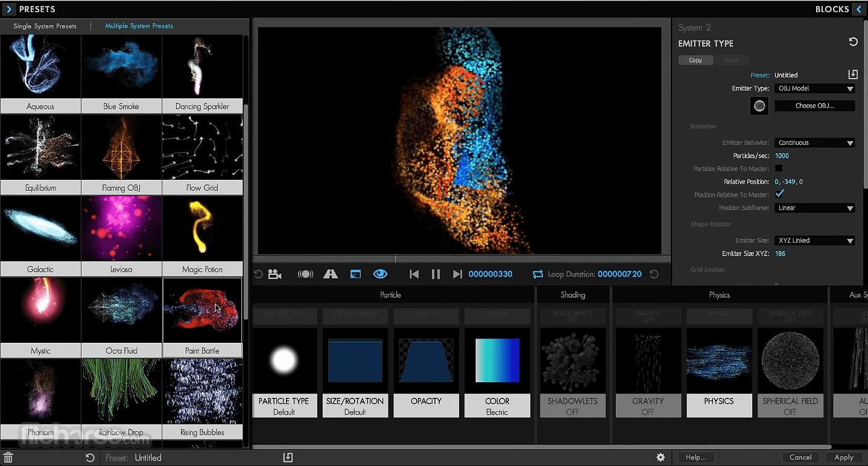Select the Particle Type block

(x=284, y=372)
